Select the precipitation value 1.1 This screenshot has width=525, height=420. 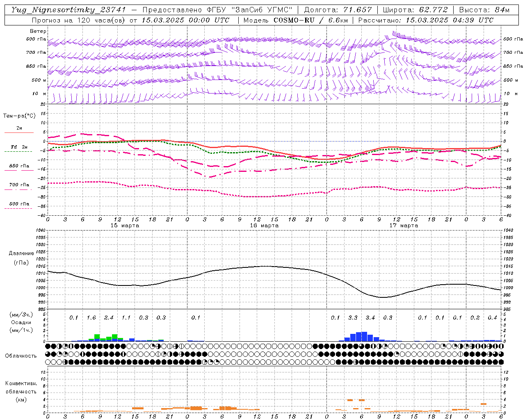(x=126, y=318)
